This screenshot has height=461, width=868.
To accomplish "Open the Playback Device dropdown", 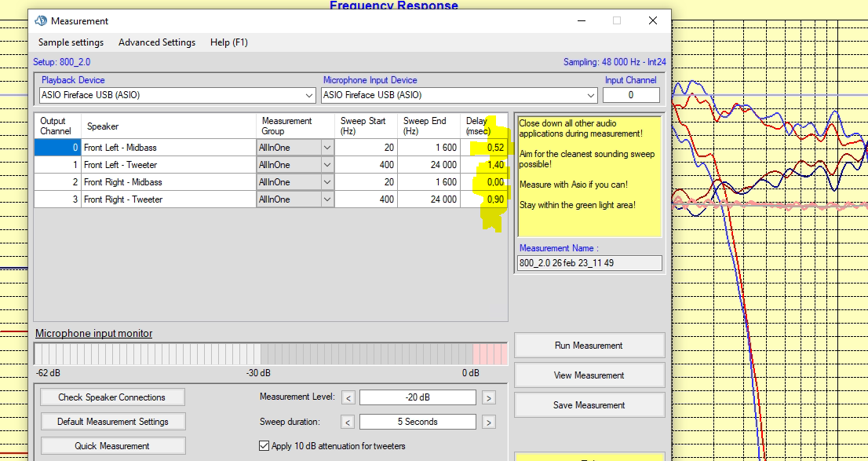I will click(309, 95).
